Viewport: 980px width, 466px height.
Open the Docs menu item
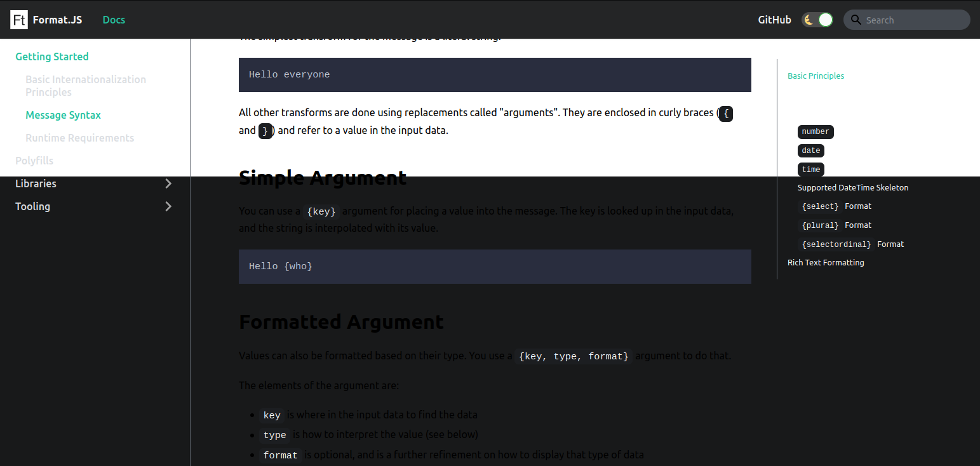tap(113, 20)
